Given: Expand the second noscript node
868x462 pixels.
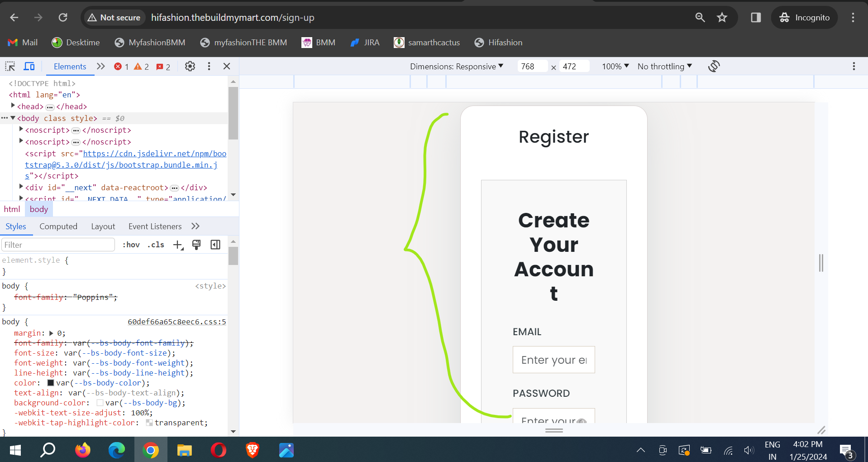Looking at the screenshot, I should click(x=21, y=141).
